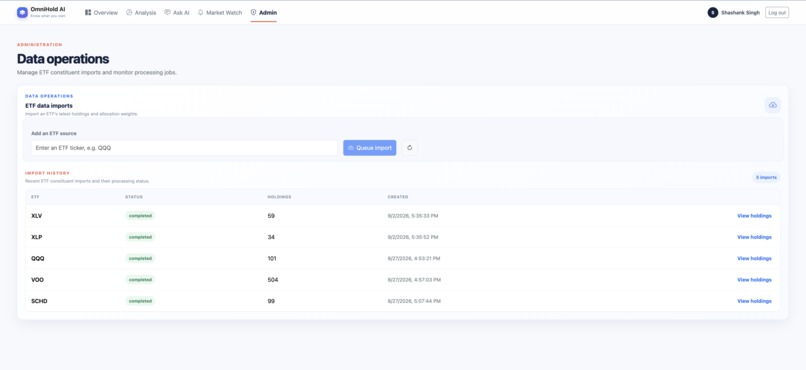View holdings for VOO
This screenshot has height=370, width=806.
(x=754, y=280)
